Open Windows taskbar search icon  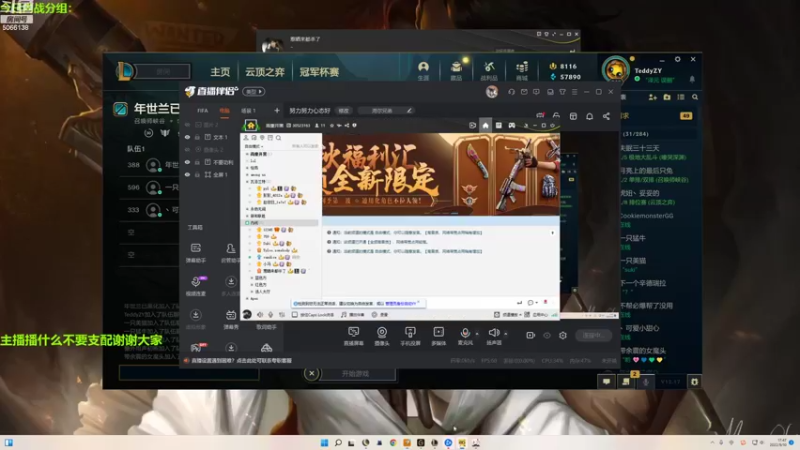[x=338, y=442]
